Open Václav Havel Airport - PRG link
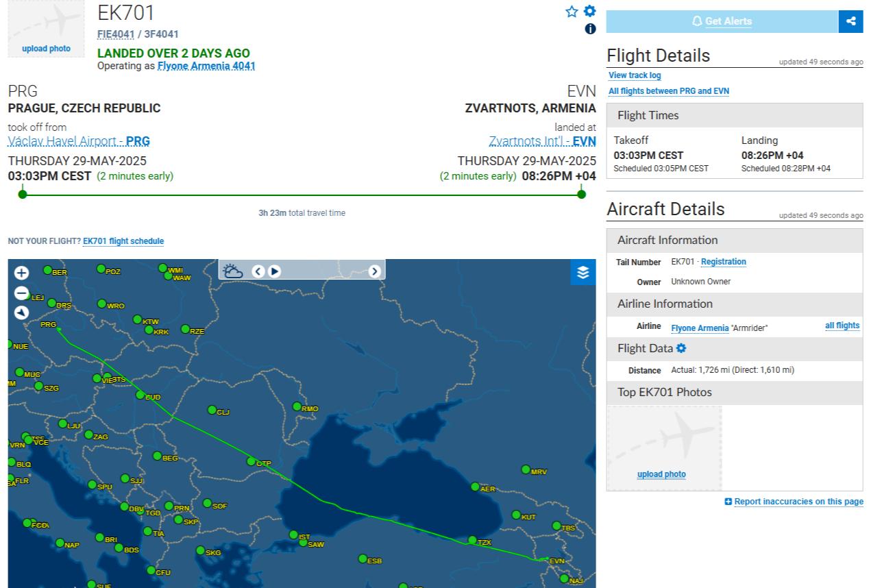The height and width of the screenshot is (588, 869). click(x=79, y=141)
